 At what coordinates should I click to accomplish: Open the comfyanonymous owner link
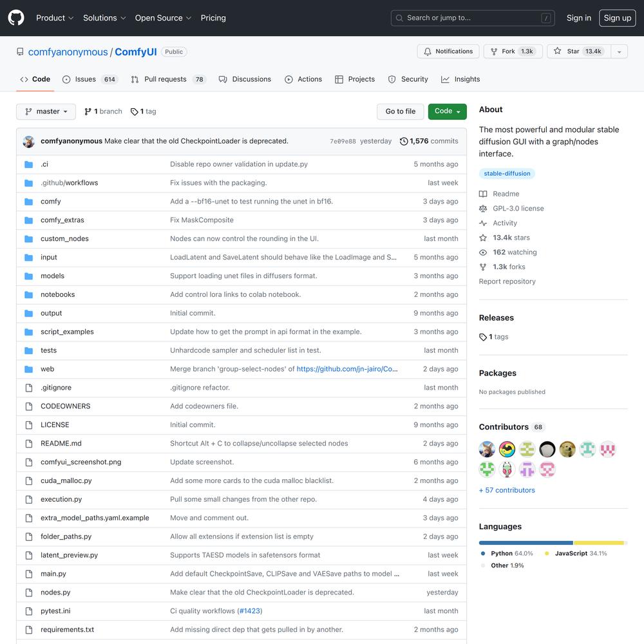[68, 52]
